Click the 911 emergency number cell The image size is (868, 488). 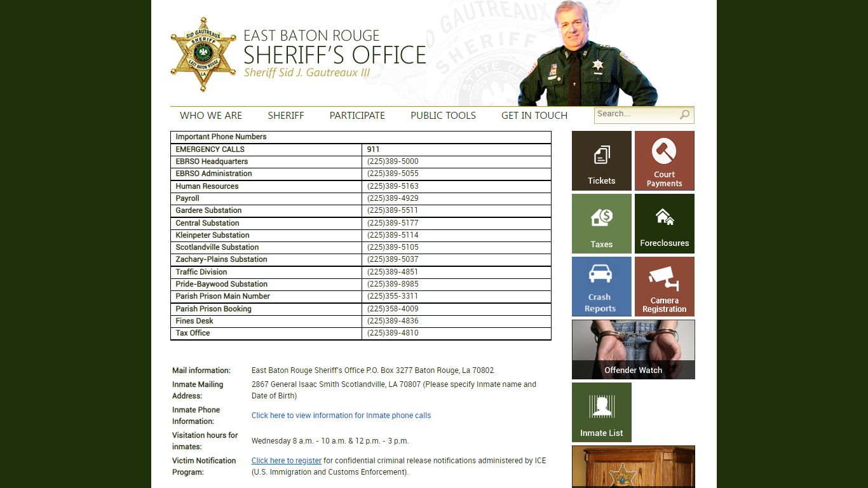point(456,149)
